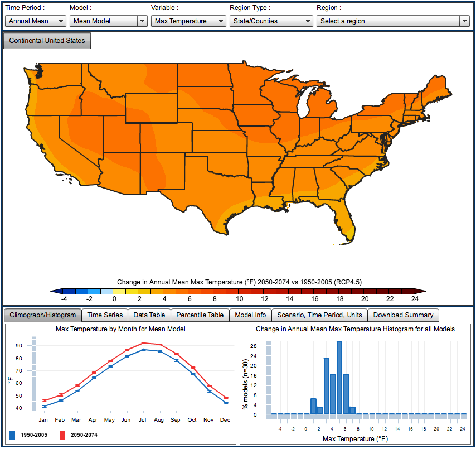This screenshot has height=449, width=476.
Task: Click the July peak on red line
Action: click(143, 343)
